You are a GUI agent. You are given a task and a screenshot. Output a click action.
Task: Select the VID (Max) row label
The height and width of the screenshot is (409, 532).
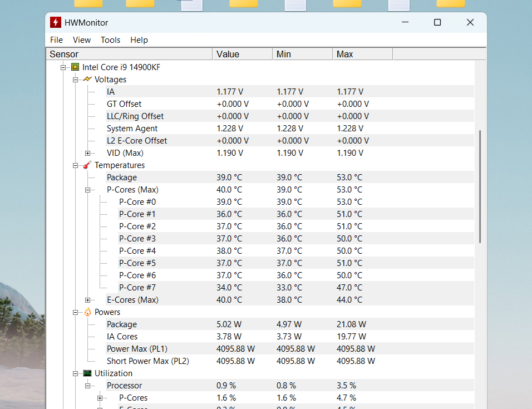[x=125, y=153]
